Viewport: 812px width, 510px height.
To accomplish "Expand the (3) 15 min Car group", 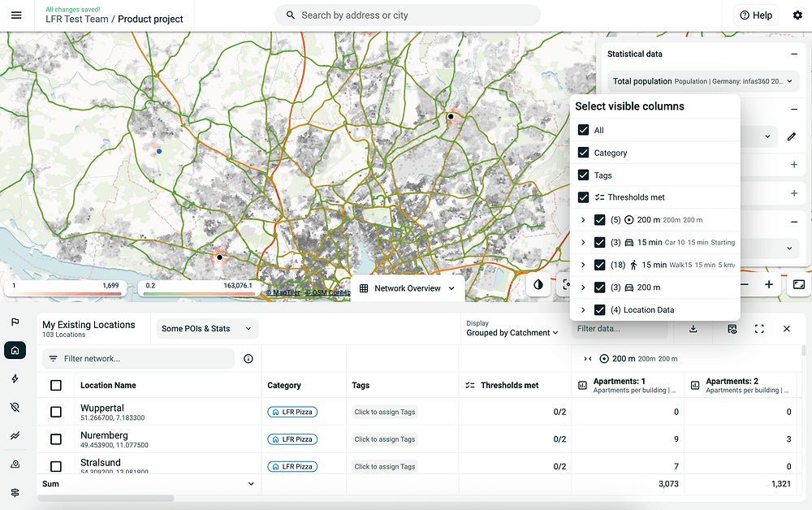I will (x=583, y=242).
